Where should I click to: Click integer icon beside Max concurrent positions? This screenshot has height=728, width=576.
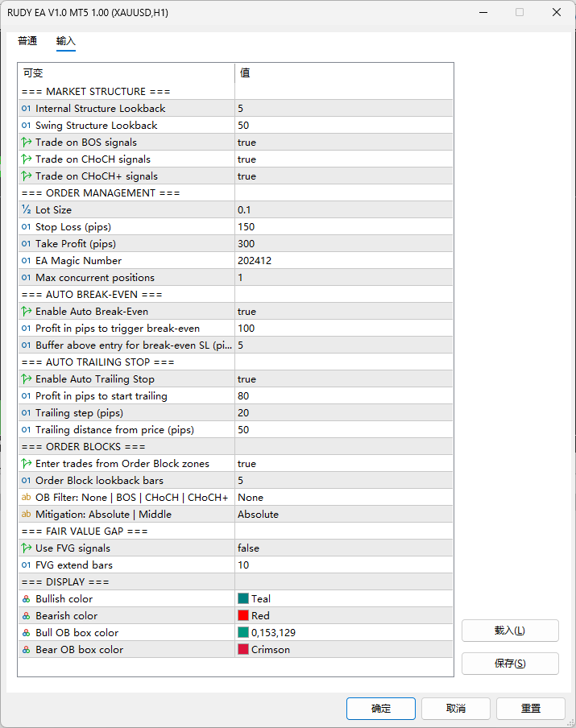[x=26, y=278]
